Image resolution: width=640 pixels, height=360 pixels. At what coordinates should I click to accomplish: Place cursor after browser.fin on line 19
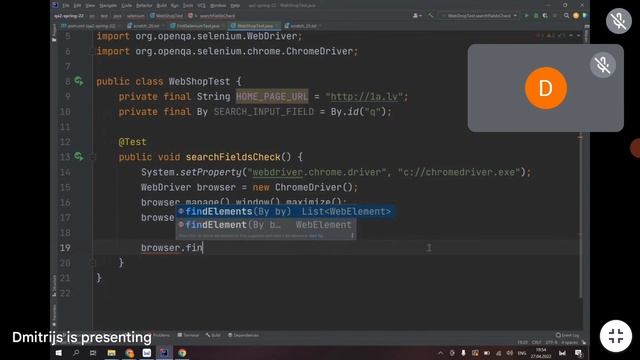203,248
